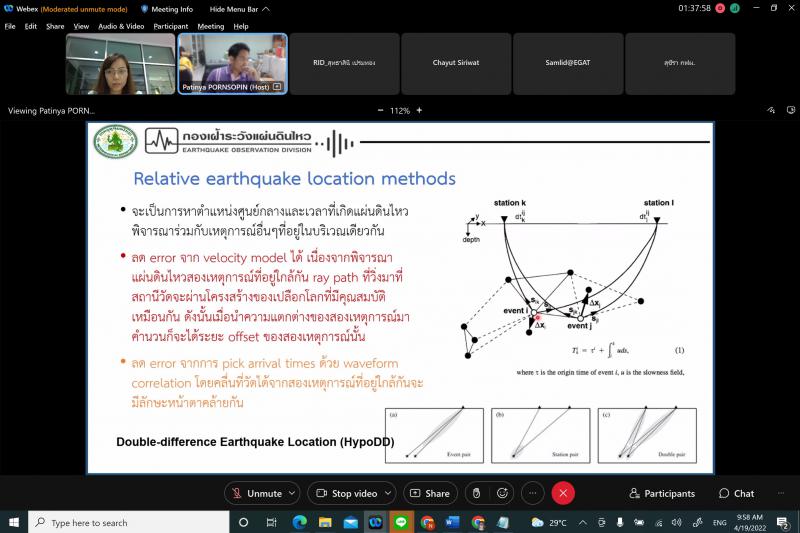
Task: Click the weather 29°C widget
Action: [549, 522]
